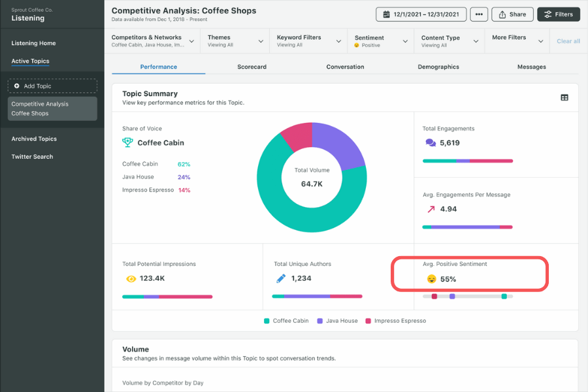Screen dimensions: 588x392
Task: Click the table view icon in Topic Summary
Action: click(564, 97)
